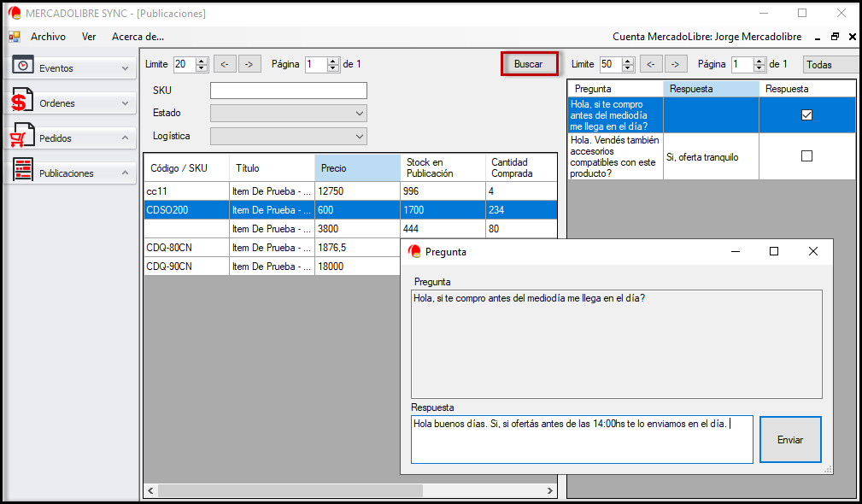Sort by the Precio column header
862x504 pixels.
[357, 167]
